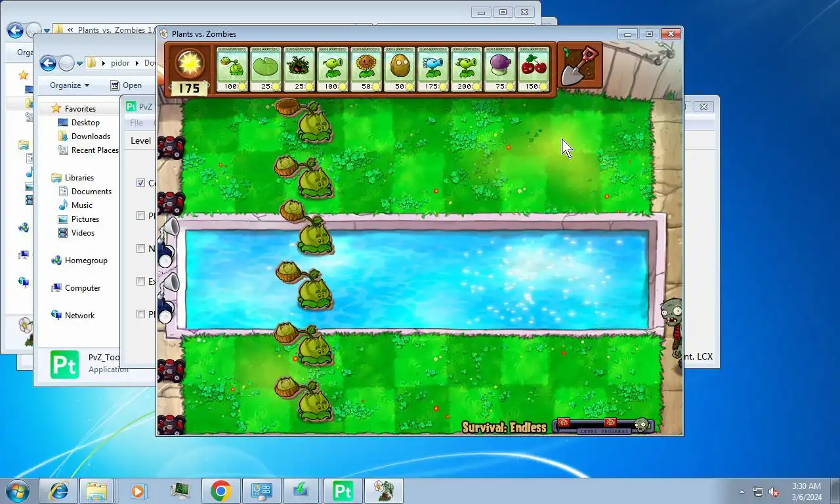Open the Documents library
The image size is (840, 504).
91,192
